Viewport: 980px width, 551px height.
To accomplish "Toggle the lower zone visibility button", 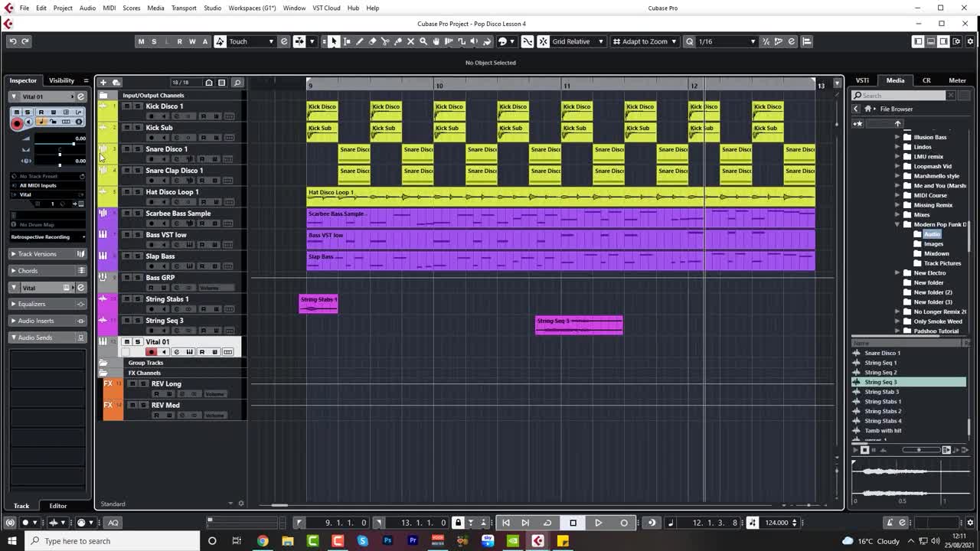I will pyautogui.click(x=931, y=41).
